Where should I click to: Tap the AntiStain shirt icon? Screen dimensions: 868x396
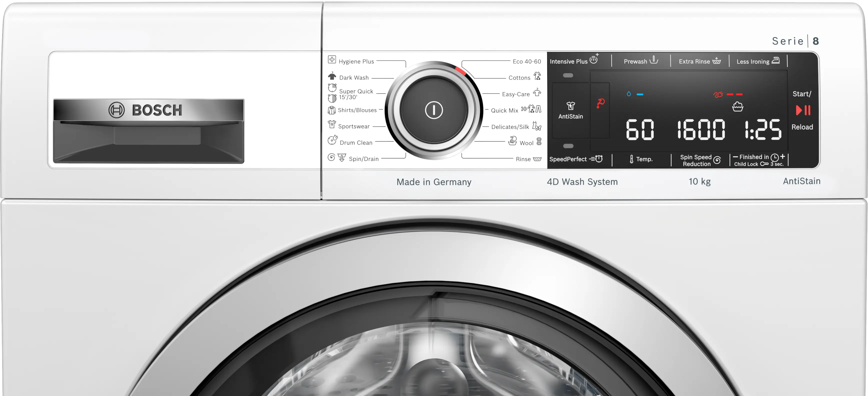(570, 106)
